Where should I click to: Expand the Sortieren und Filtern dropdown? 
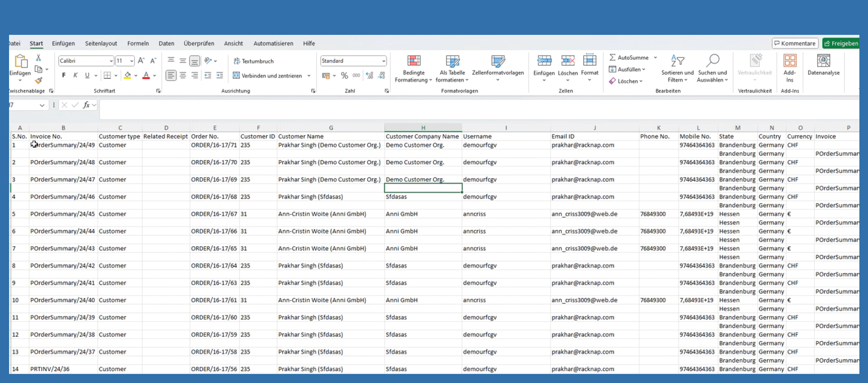tap(677, 68)
